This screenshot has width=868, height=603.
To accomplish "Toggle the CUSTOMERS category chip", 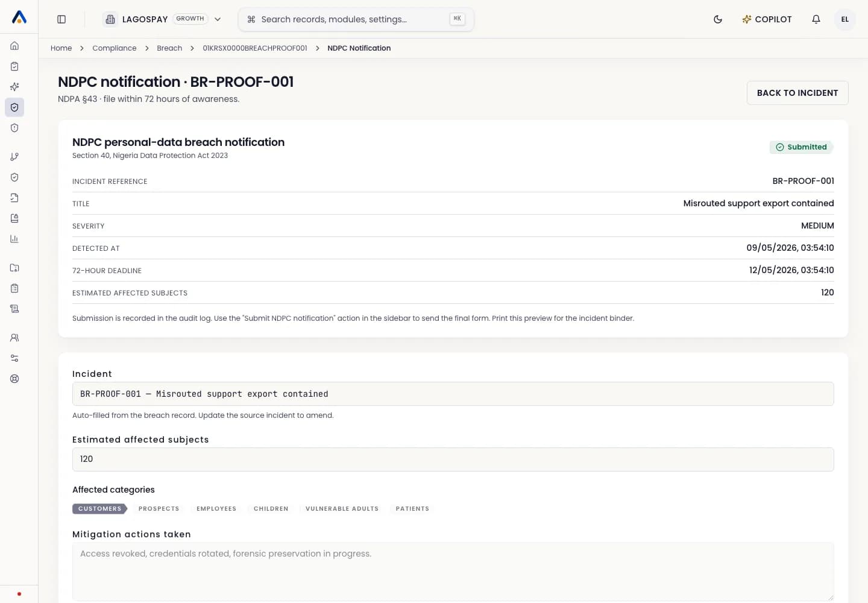I will 99,509.
